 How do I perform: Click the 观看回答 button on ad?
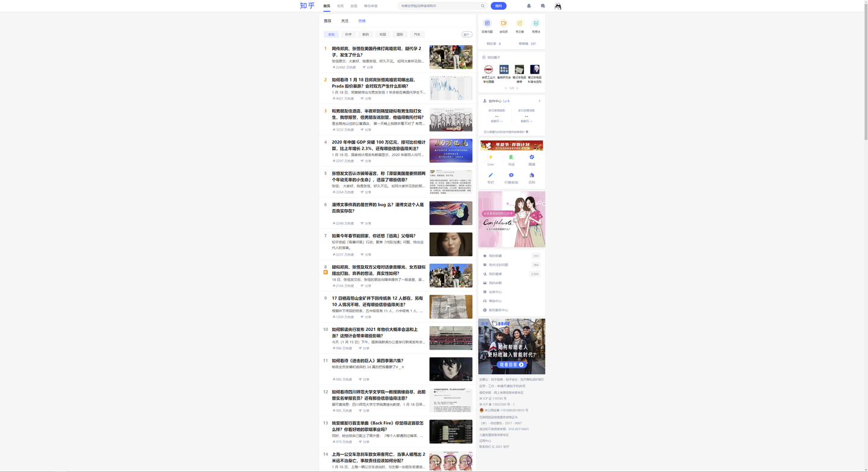click(513, 365)
